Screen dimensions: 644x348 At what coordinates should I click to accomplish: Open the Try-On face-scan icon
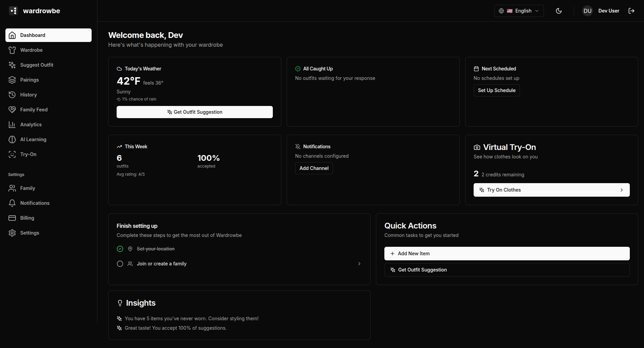12,154
